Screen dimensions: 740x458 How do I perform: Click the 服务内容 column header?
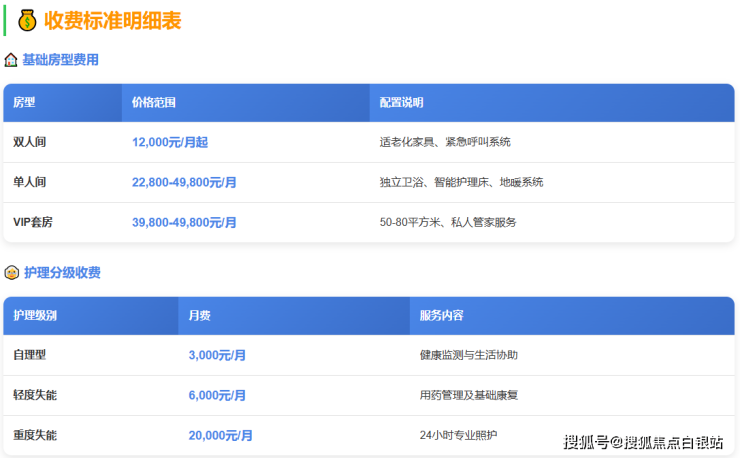(x=441, y=315)
